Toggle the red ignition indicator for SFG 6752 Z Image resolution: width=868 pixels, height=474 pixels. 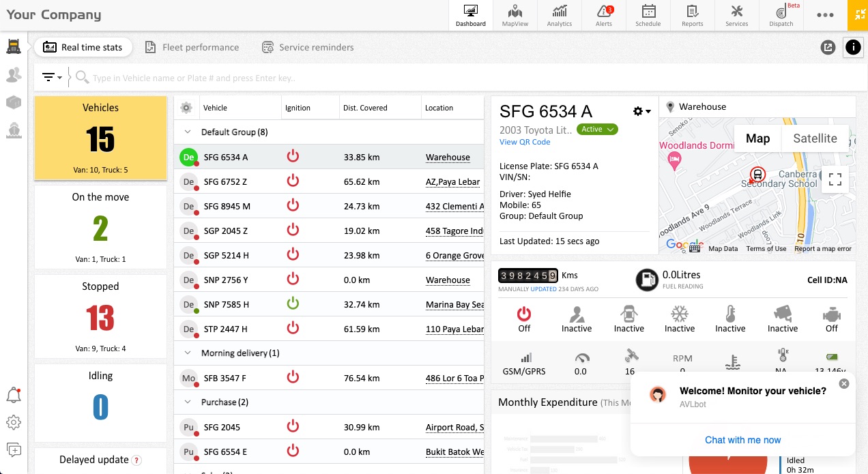293,181
